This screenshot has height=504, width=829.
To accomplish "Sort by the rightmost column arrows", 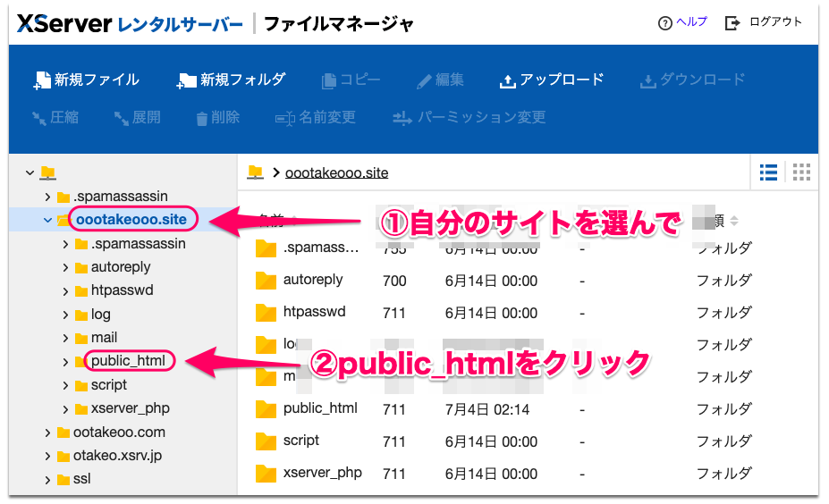I will pos(734,221).
